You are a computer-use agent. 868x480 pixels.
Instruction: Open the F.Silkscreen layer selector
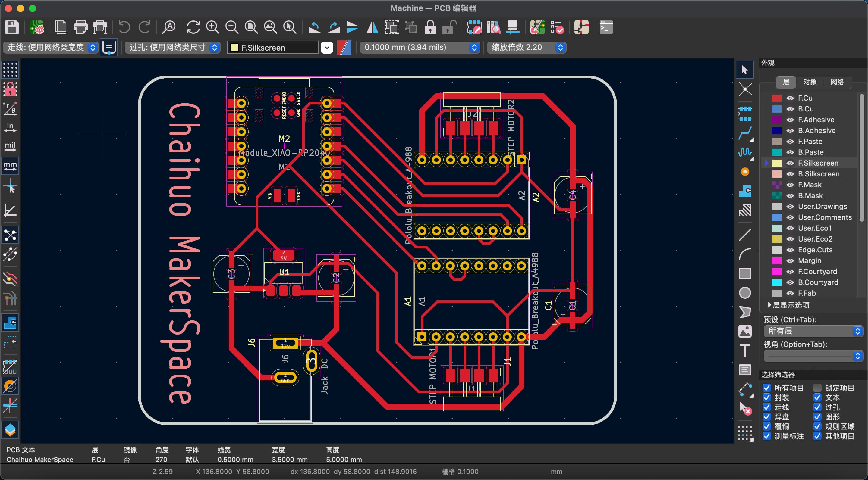click(x=280, y=48)
